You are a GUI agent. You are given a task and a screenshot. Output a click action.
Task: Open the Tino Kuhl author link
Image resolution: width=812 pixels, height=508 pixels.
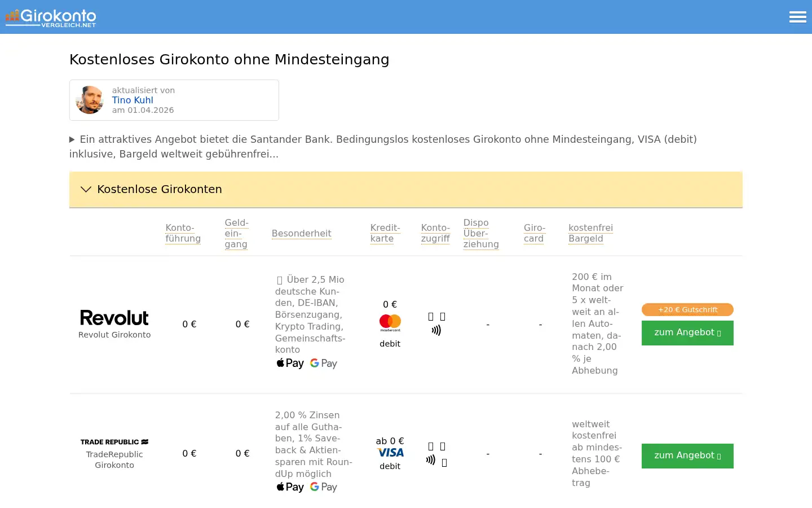133,100
